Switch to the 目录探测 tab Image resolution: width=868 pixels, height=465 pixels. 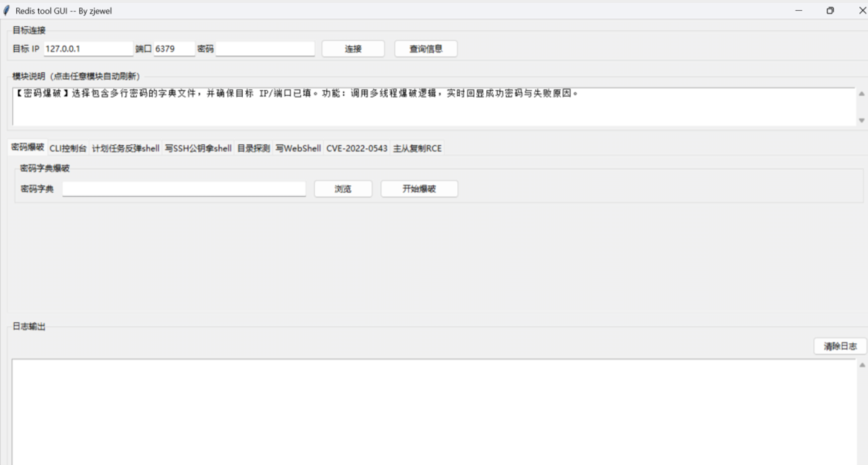(253, 148)
